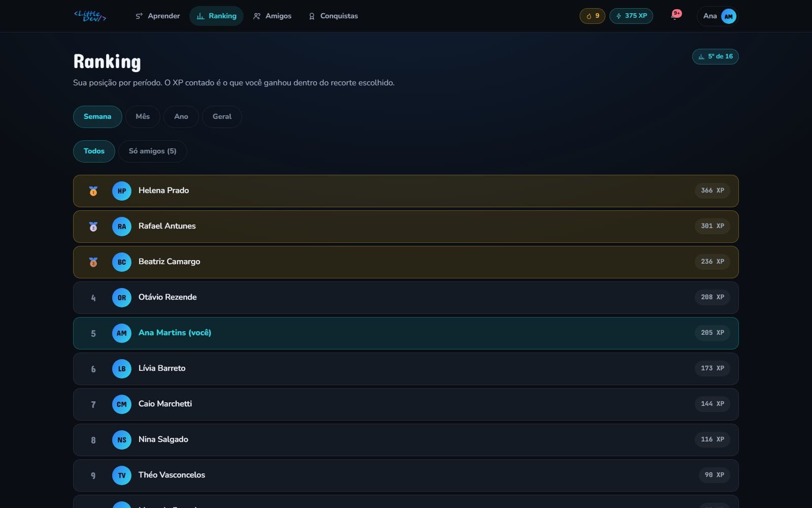Click the CM avatar of Caio Marchetti

point(122,404)
